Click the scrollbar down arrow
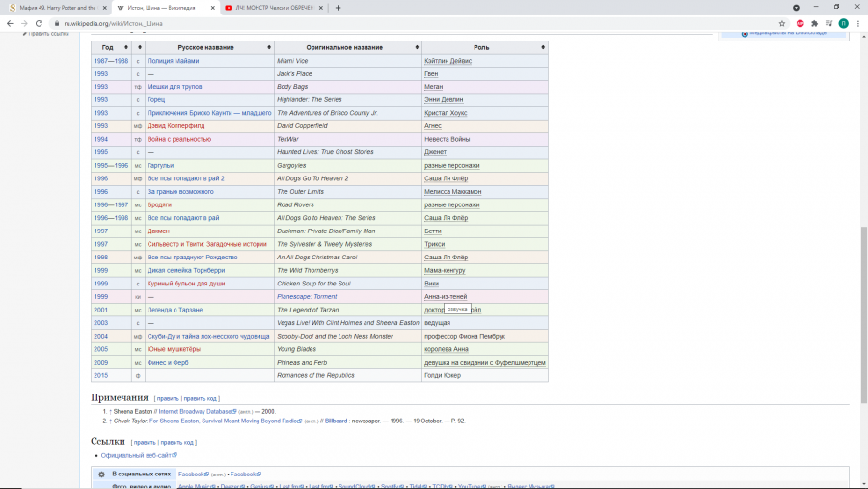The image size is (868, 489). click(x=863, y=485)
